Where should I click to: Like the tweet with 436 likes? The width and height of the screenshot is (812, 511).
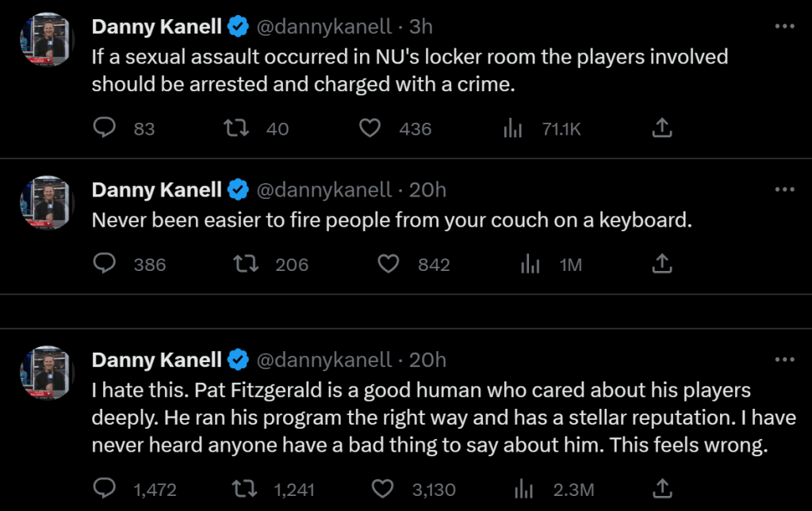coord(370,128)
